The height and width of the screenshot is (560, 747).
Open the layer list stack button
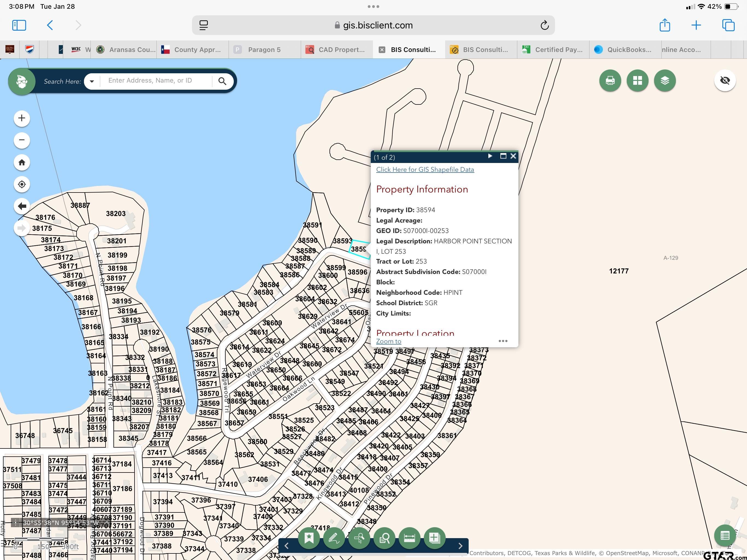pos(665,80)
